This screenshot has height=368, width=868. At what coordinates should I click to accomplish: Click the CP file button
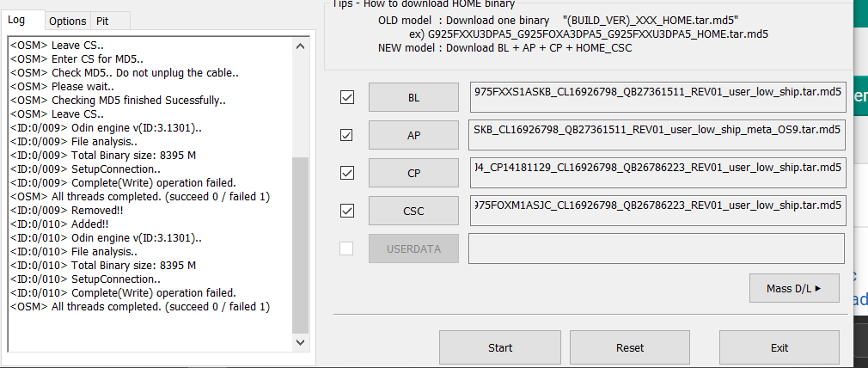[413, 173]
